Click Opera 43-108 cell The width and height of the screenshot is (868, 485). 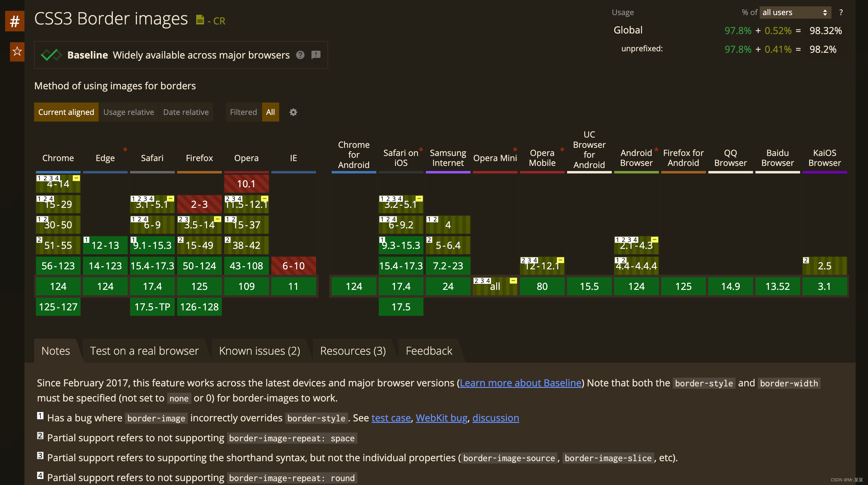point(246,266)
